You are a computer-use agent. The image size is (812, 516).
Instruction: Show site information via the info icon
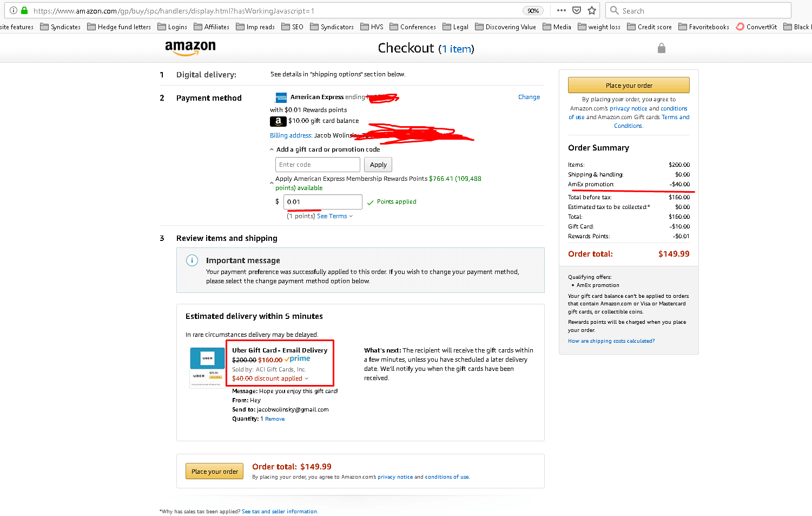[x=14, y=10]
